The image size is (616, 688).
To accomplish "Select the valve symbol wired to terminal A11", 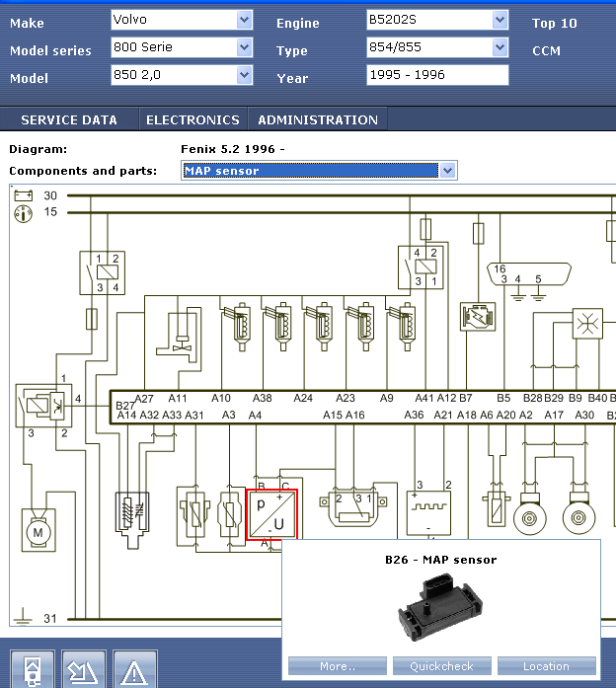I will (x=179, y=335).
